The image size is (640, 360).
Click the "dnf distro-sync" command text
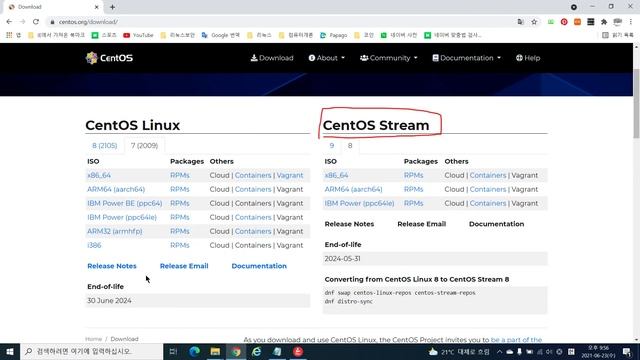point(349,302)
